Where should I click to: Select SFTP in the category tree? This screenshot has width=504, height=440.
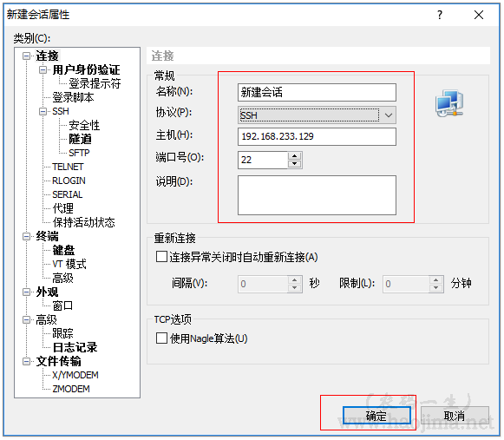[79, 153]
